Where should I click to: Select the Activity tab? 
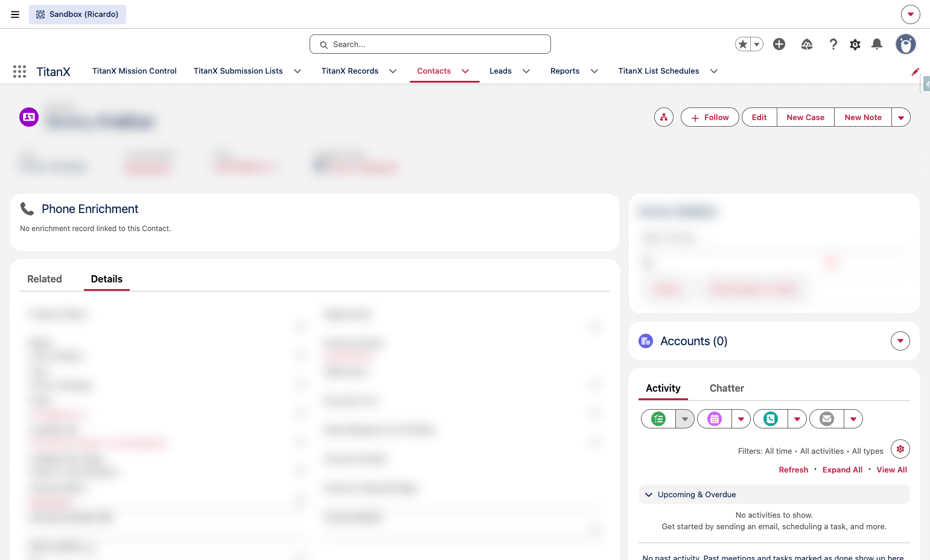pyautogui.click(x=663, y=388)
